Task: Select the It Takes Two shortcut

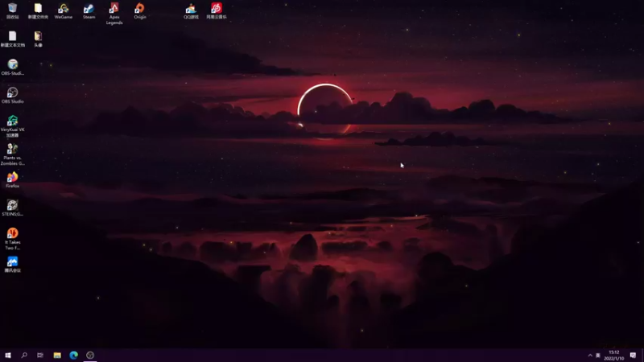Action: point(13,239)
